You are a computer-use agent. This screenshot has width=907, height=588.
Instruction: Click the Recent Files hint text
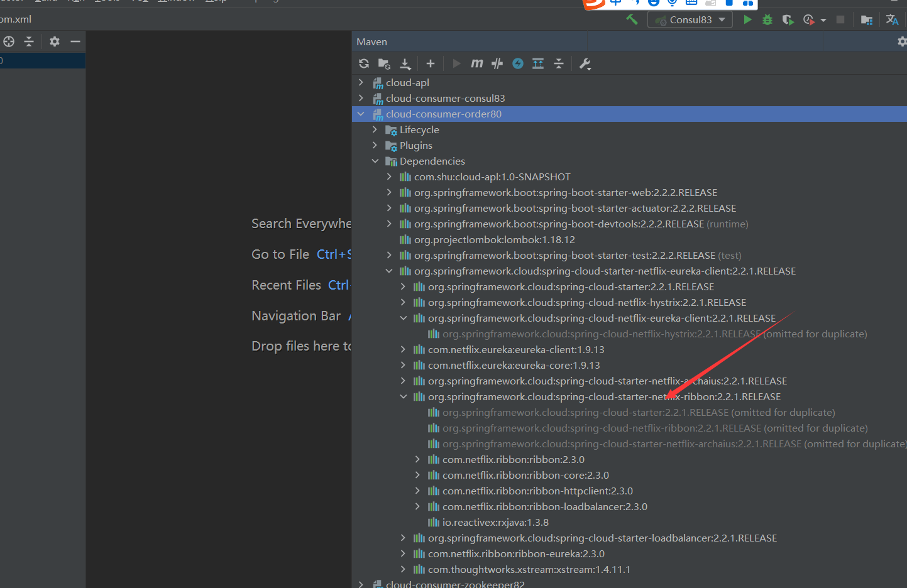pos(286,285)
